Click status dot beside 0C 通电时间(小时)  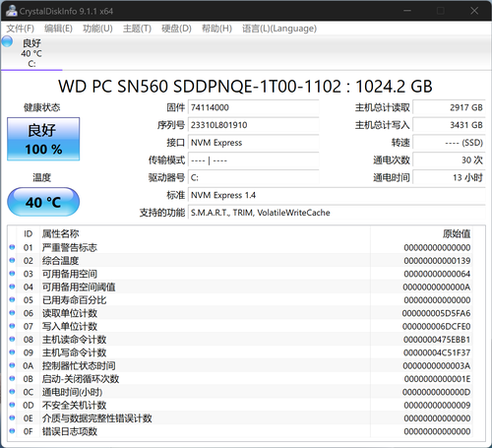12,392
